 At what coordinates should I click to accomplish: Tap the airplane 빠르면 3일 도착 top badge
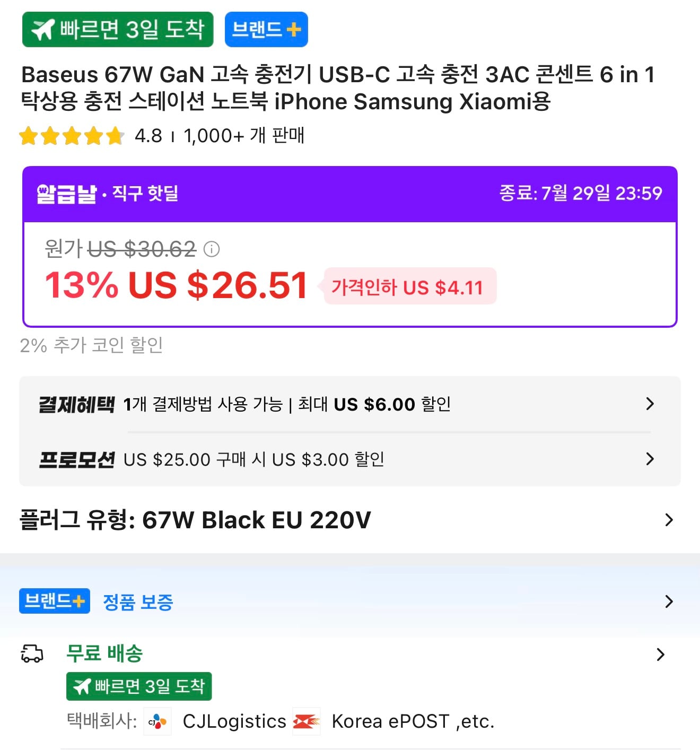pyautogui.click(x=118, y=30)
